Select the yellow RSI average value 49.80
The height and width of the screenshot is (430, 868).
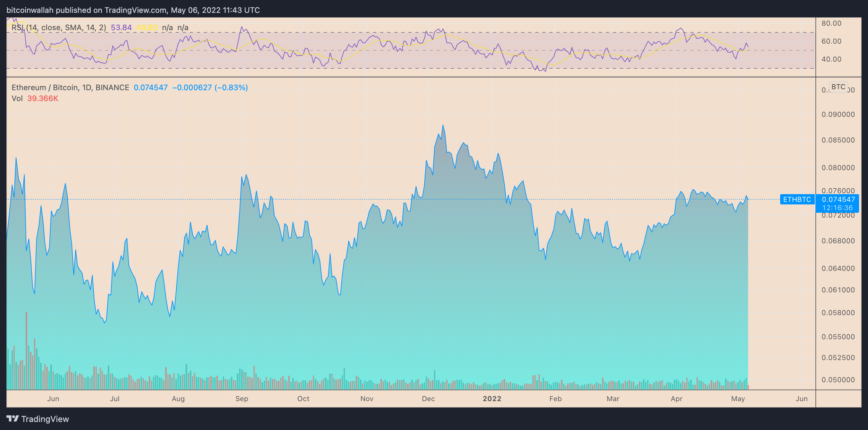pyautogui.click(x=147, y=27)
